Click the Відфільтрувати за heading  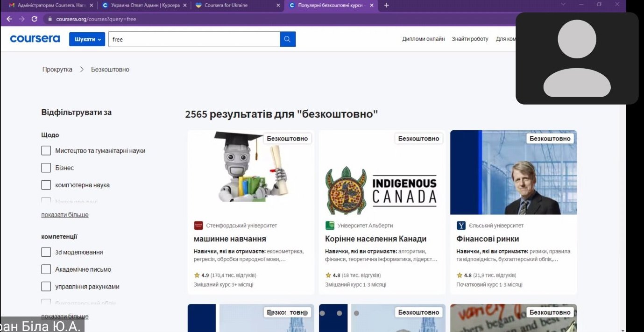(x=76, y=113)
